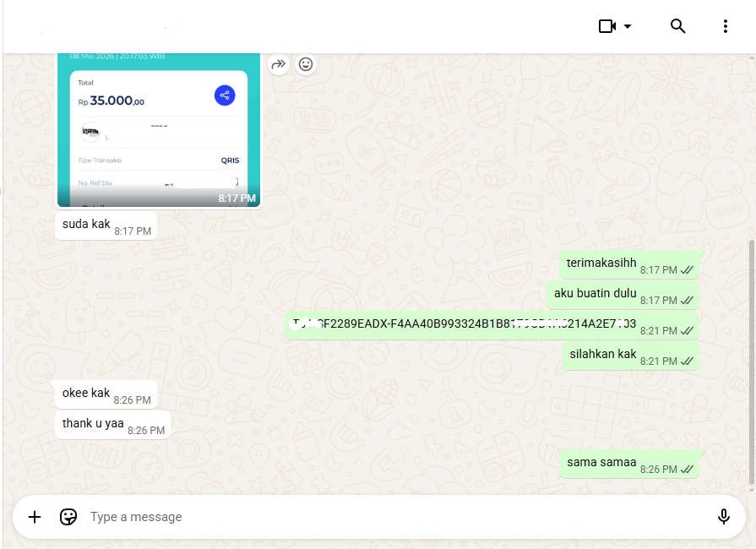756x549 pixels.
Task: Open the emoji and sticker picker
Action: (x=68, y=517)
